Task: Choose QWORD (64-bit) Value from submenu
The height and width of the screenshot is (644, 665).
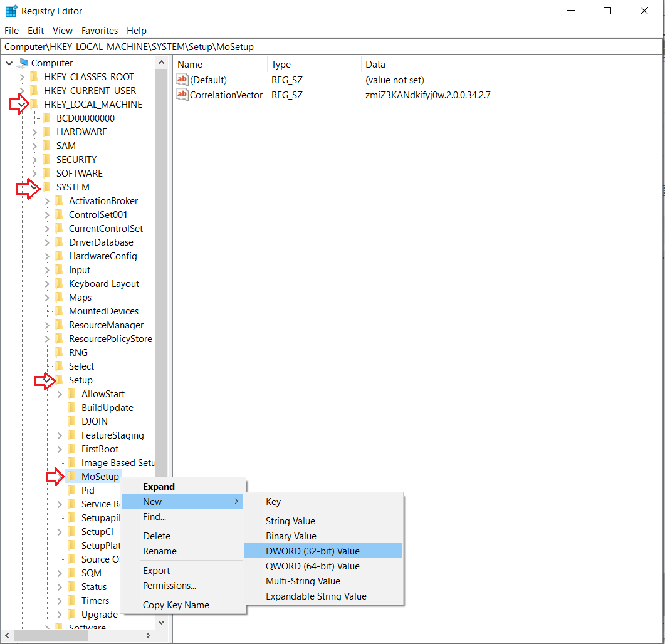Action: tap(323, 566)
